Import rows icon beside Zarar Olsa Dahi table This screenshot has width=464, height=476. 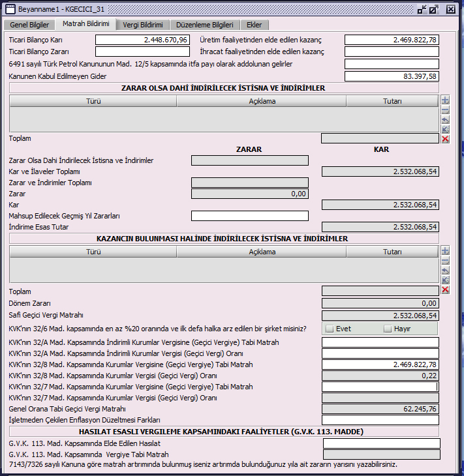click(445, 129)
